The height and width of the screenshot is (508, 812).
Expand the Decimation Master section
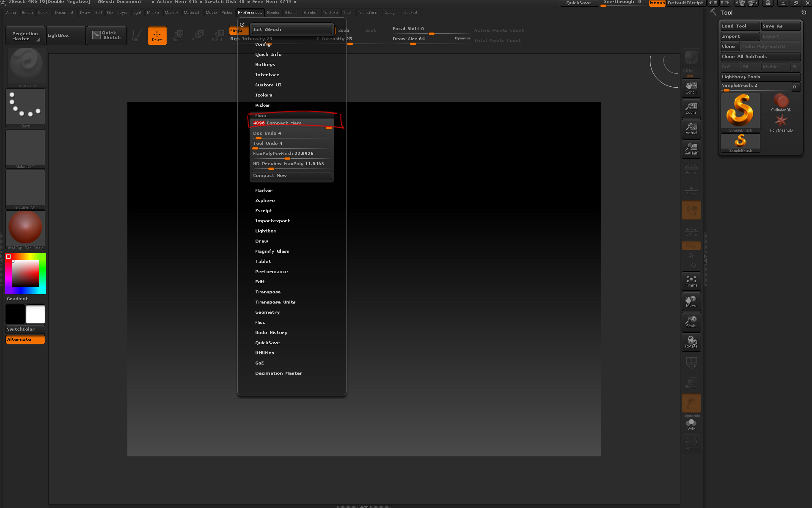[x=278, y=373]
